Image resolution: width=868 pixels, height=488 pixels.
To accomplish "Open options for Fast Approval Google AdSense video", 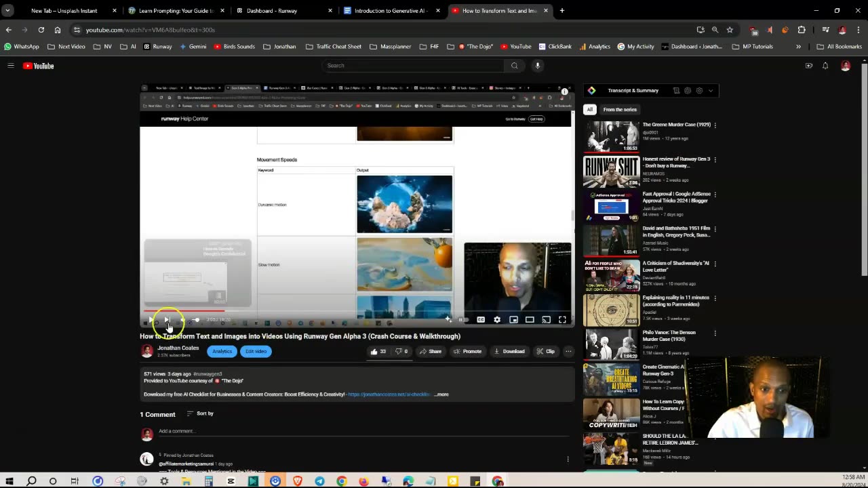I will point(715,195).
